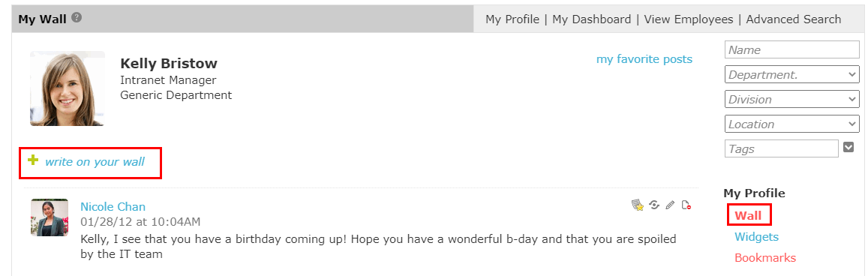Expand the tags arrow button beside Tags field
The width and height of the screenshot is (868, 276).
coord(848,147)
